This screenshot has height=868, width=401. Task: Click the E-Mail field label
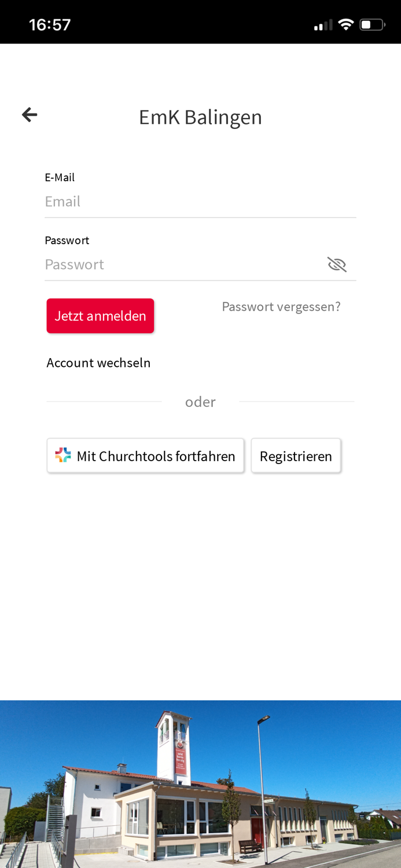(x=60, y=177)
